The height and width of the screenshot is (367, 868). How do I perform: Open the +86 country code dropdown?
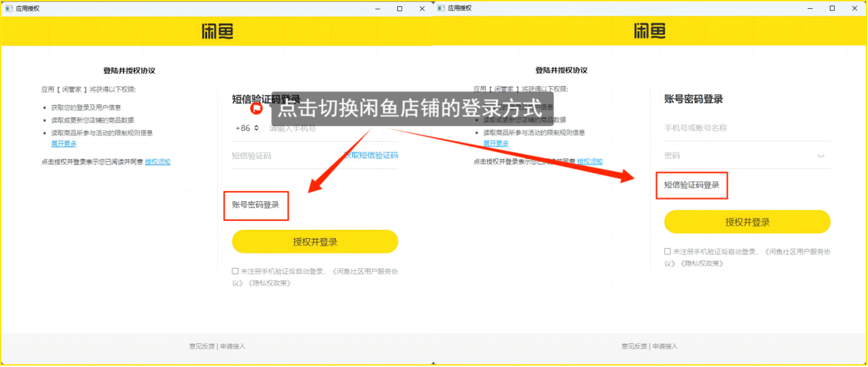[247, 128]
